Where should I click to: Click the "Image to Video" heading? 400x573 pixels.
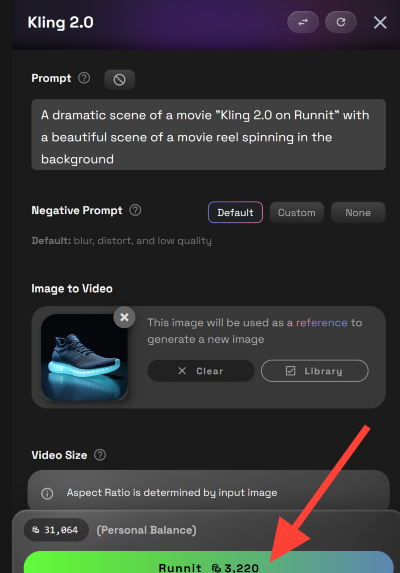72,289
